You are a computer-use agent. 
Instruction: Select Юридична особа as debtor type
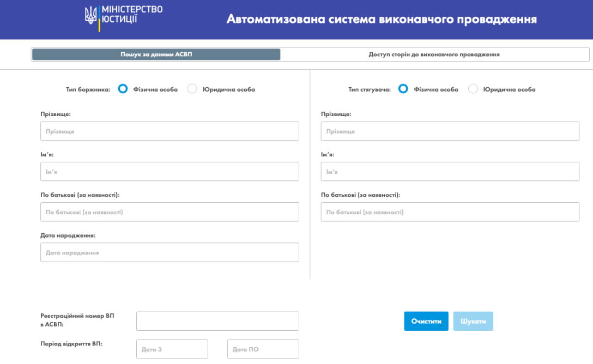click(192, 89)
